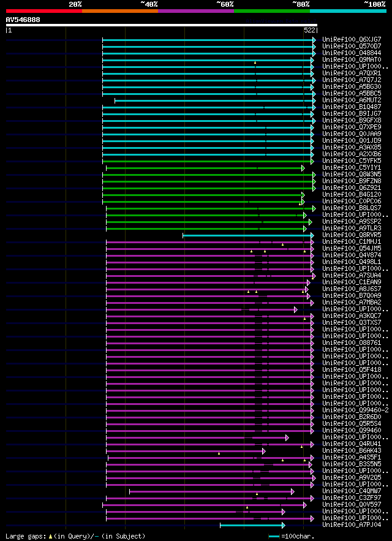This screenshot has width=392, height=541.
Task: Select hit label UniRef100_Q498L1
Action: click(x=352, y=261)
